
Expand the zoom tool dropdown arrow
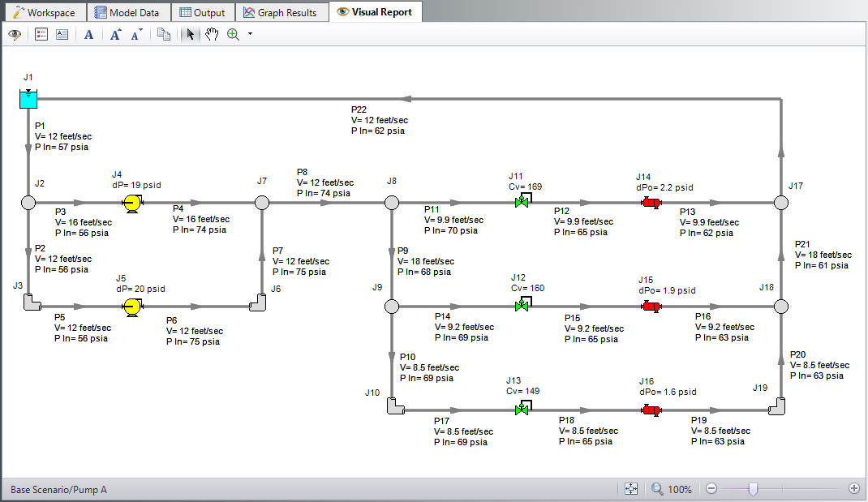pos(250,35)
